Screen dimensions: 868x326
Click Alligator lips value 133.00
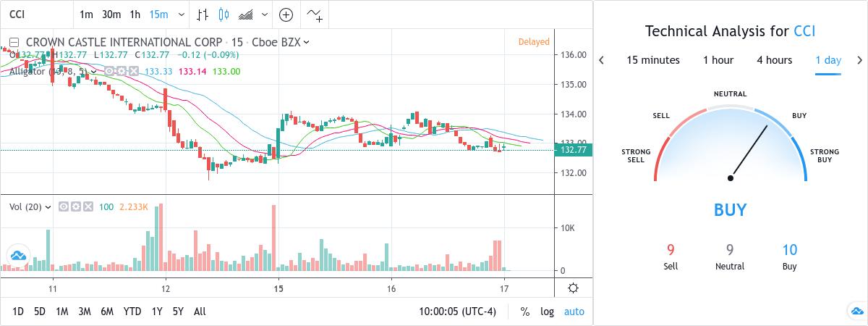point(226,71)
